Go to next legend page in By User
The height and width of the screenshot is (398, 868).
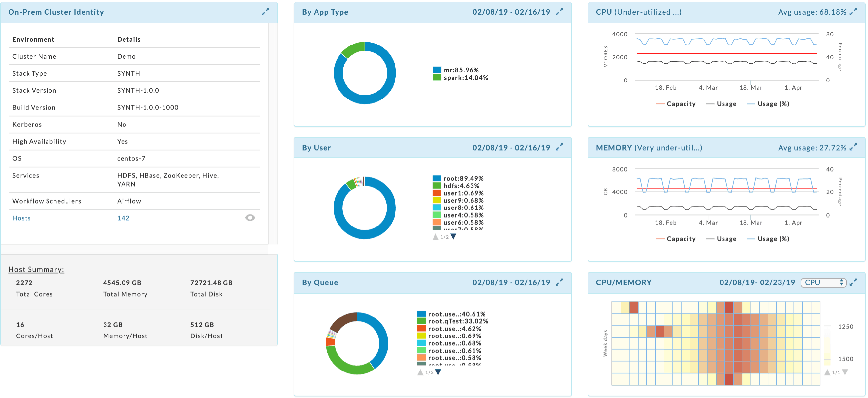tap(453, 237)
